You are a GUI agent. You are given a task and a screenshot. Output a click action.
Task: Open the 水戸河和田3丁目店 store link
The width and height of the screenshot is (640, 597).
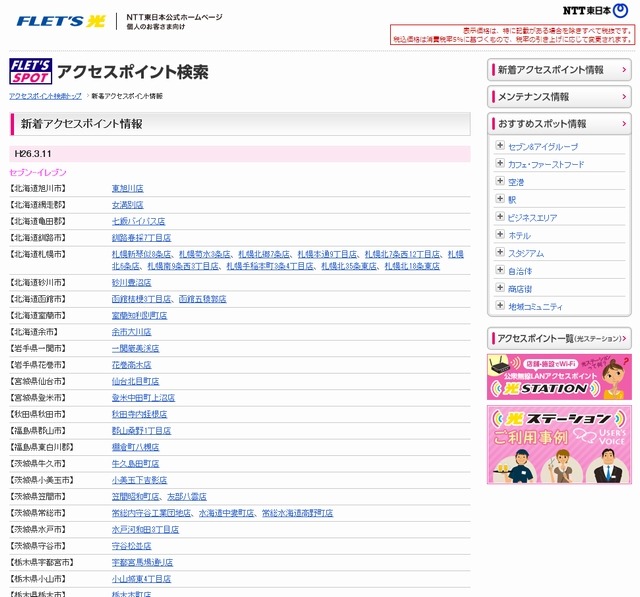[x=145, y=530]
